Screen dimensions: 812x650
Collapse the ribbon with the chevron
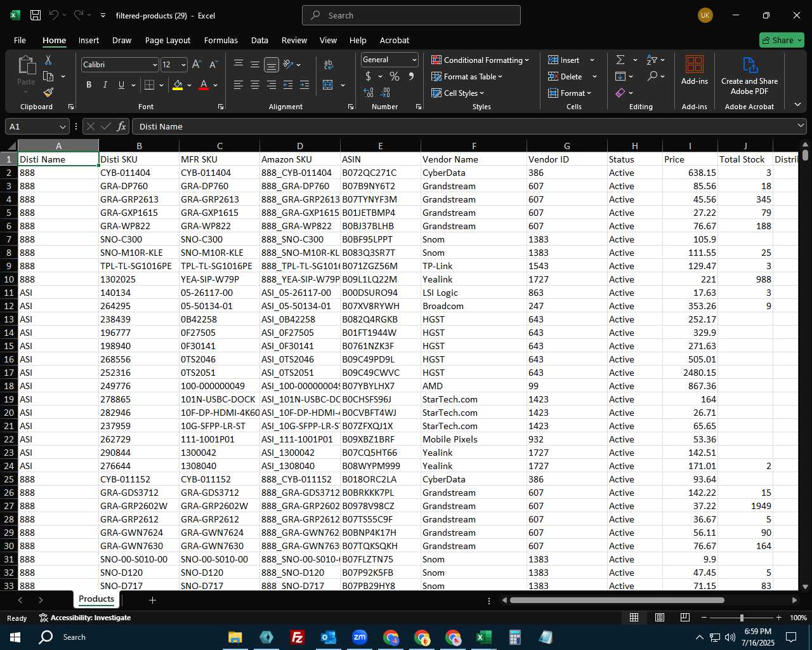797,105
